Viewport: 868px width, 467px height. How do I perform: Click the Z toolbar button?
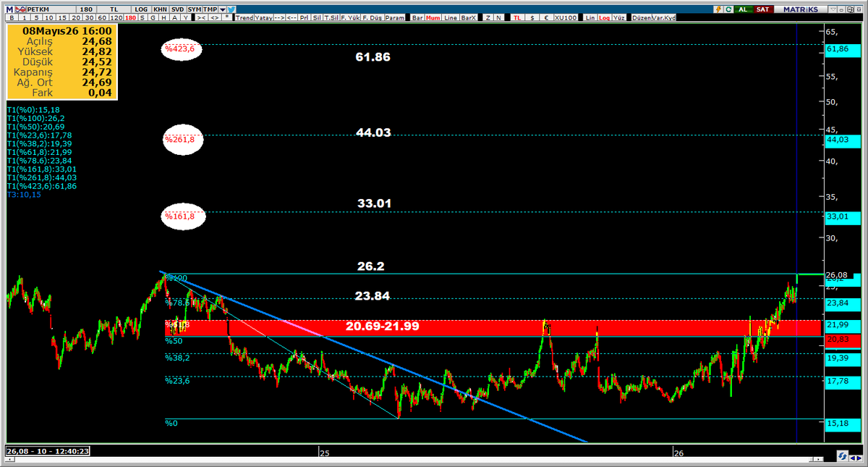pos(488,17)
